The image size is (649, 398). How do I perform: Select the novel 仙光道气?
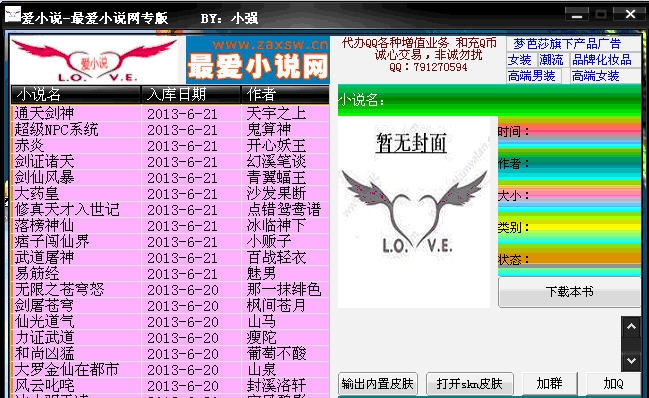pyautogui.click(x=44, y=321)
